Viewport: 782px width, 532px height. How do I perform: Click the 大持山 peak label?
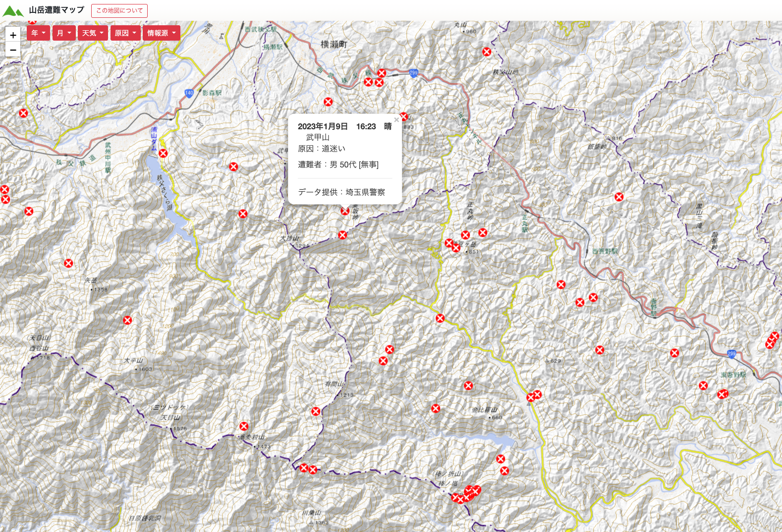(x=289, y=238)
